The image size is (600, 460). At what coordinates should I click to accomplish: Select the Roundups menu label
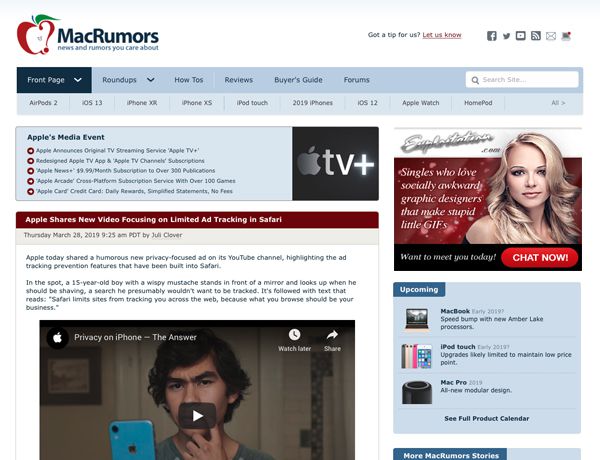(119, 80)
